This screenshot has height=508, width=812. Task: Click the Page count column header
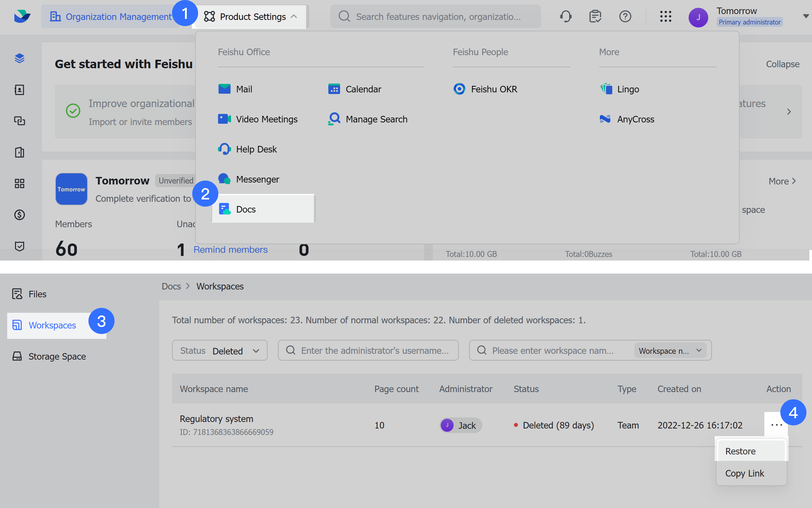tap(396, 389)
